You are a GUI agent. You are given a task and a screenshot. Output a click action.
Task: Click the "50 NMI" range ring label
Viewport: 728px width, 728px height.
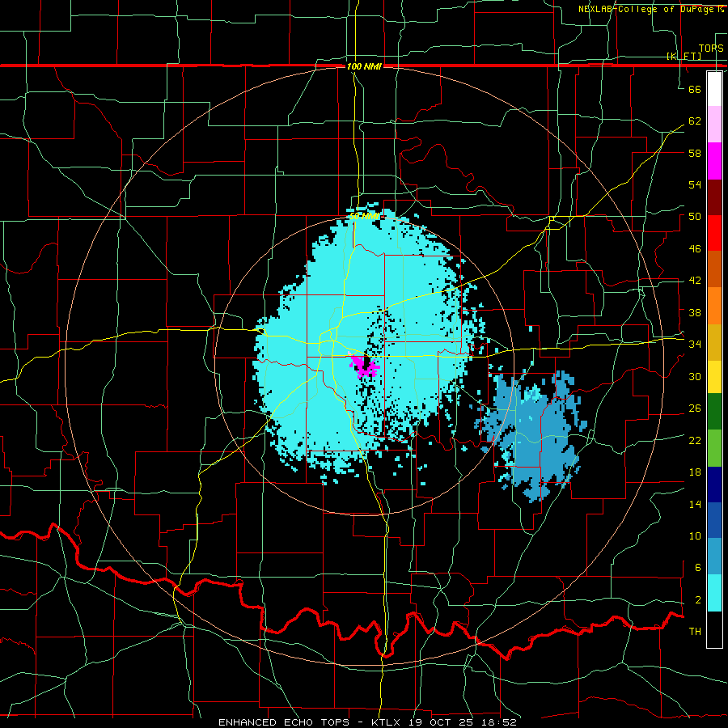point(364,216)
